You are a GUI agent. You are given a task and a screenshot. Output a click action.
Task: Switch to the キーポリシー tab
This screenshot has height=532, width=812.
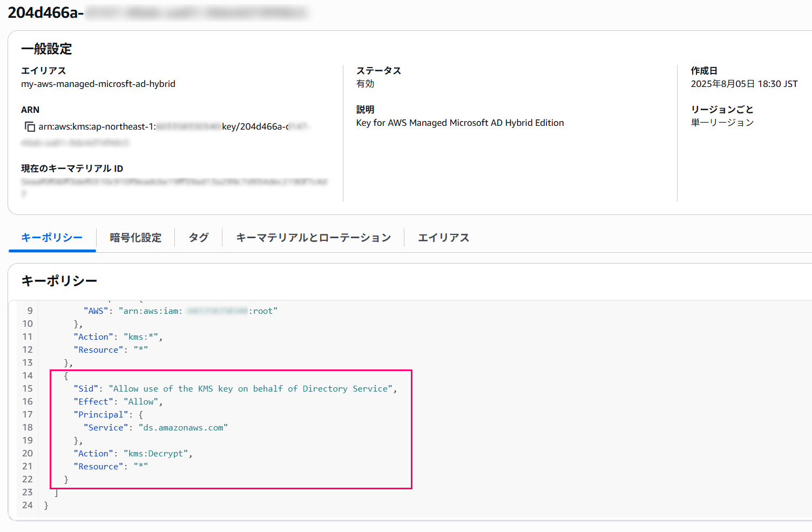(52, 238)
